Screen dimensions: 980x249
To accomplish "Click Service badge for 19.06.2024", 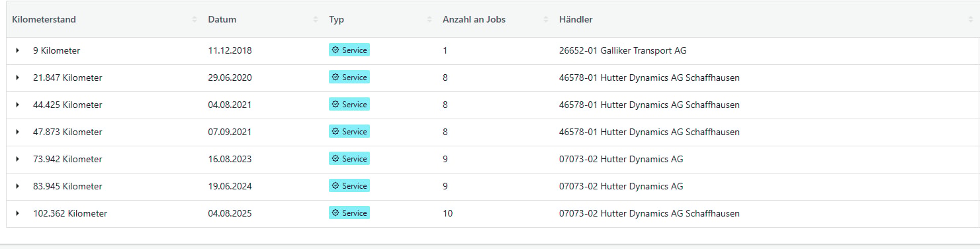I will 349,185.
